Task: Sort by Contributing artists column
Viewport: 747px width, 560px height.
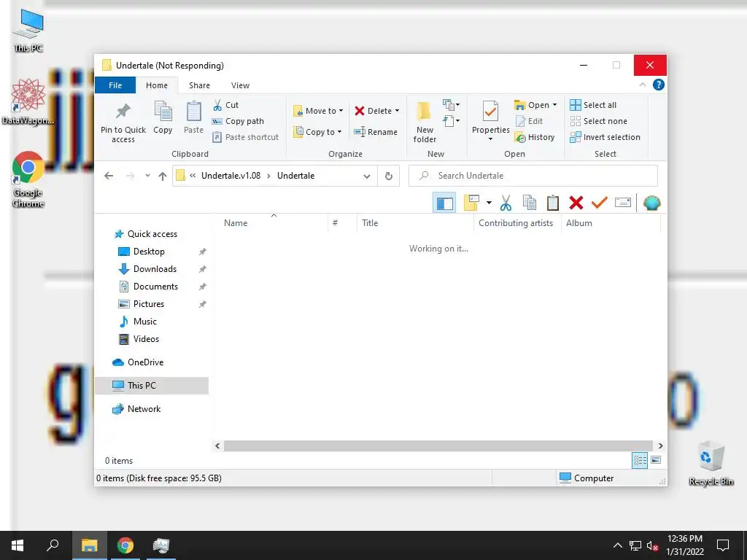Action: point(516,223)
